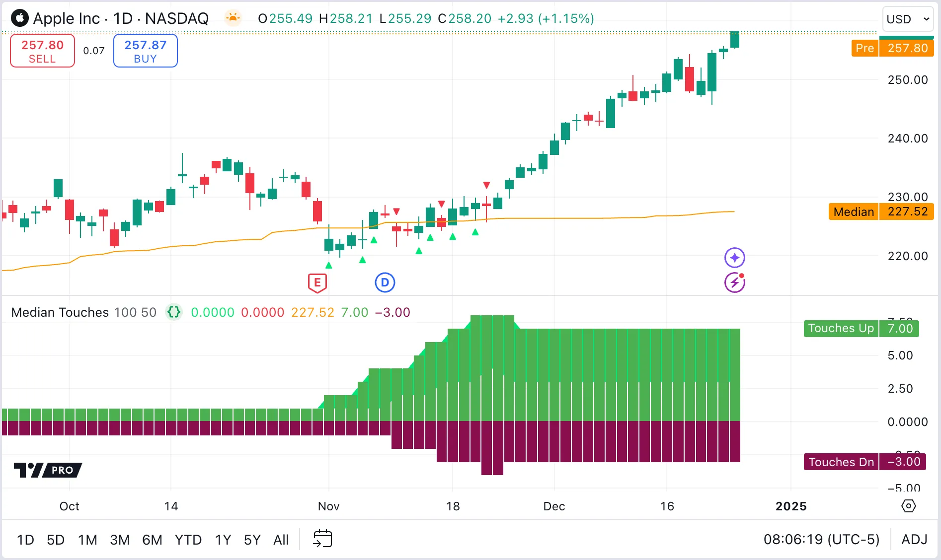The width and height of the screenshot is (941, 560).
Task: Click the lightning bolt news icon
Action: tap(734, 283)
